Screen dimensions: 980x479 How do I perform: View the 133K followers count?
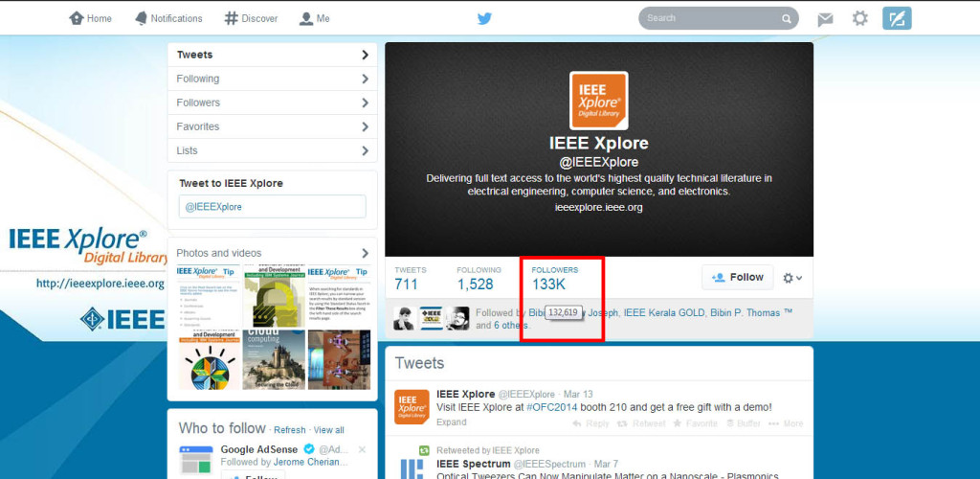555,278
